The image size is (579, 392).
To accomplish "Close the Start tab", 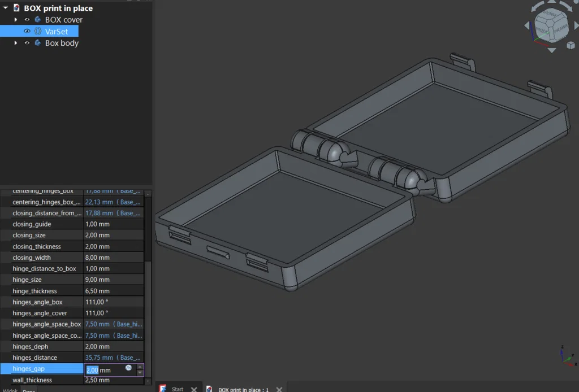I will [194, 389].
